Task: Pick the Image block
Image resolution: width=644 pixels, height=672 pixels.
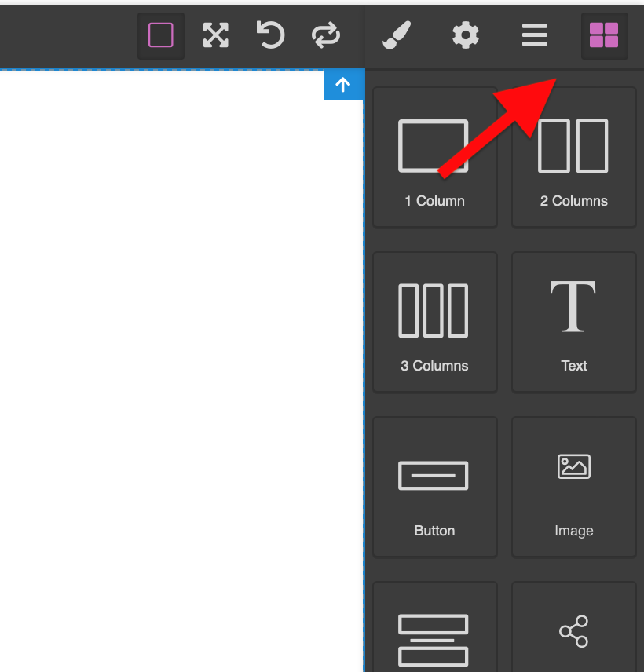Action: point(573,488)
